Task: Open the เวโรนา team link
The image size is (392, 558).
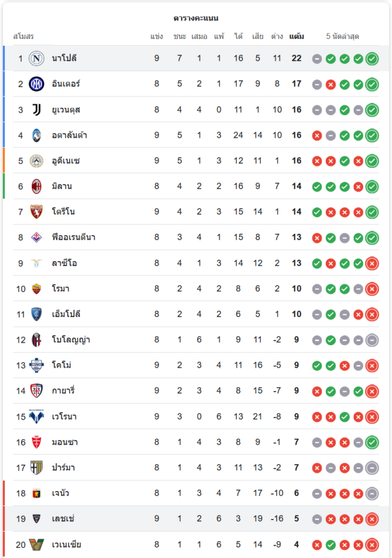Action: click(x=65, y=416)
